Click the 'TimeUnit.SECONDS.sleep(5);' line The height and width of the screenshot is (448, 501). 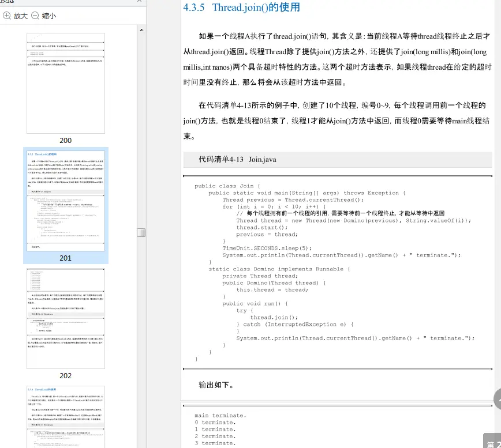tap(267, 249)
